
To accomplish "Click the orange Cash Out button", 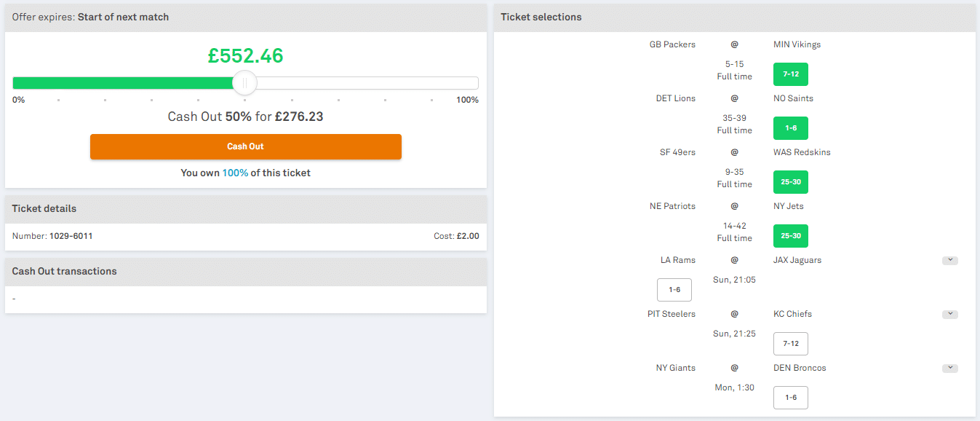I will 245,146.
